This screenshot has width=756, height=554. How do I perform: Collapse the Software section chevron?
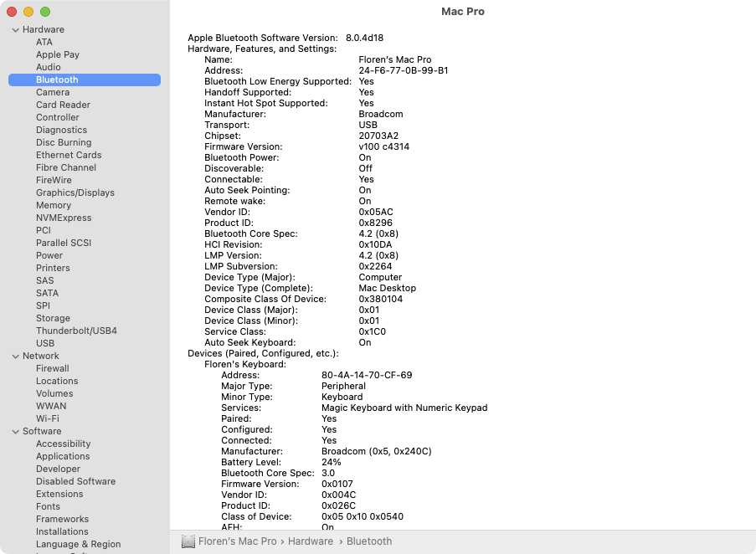(15, 432)
